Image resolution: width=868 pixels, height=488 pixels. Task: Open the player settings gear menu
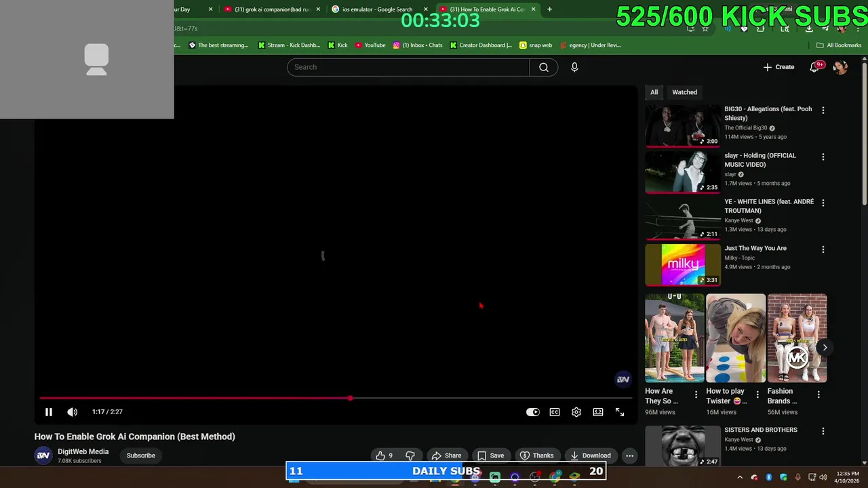point(576,412)
